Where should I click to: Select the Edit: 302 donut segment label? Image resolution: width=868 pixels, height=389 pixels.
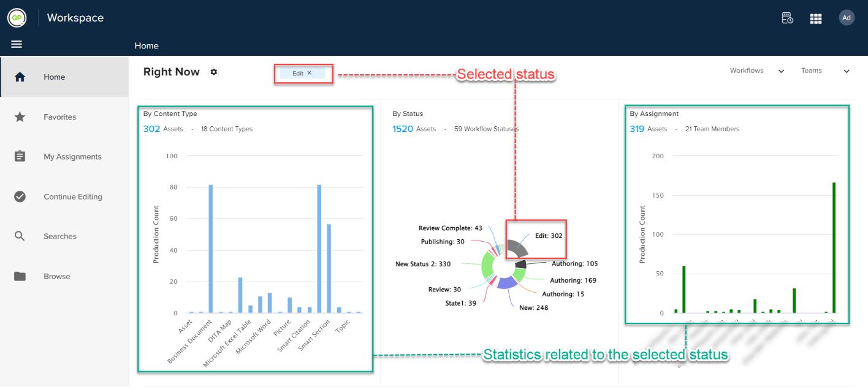(549, 236)
